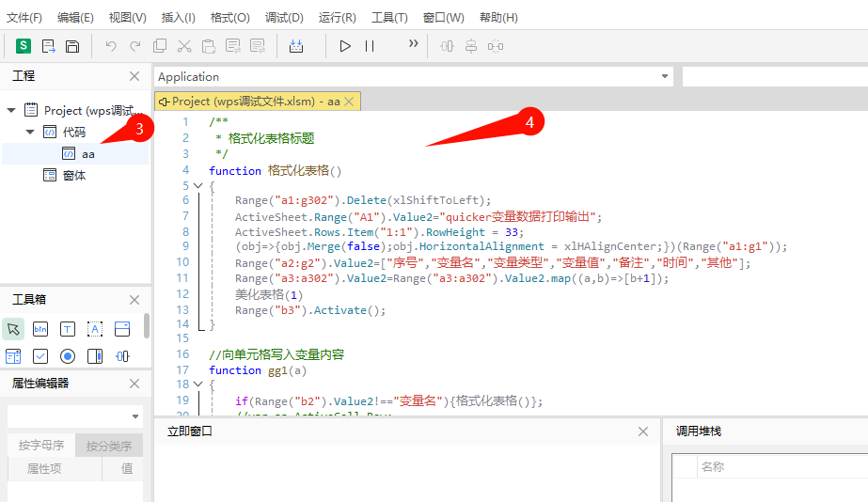The image size is (868, 502).
Task: Select the combo box control in toolbox
Action: point(122,329)
